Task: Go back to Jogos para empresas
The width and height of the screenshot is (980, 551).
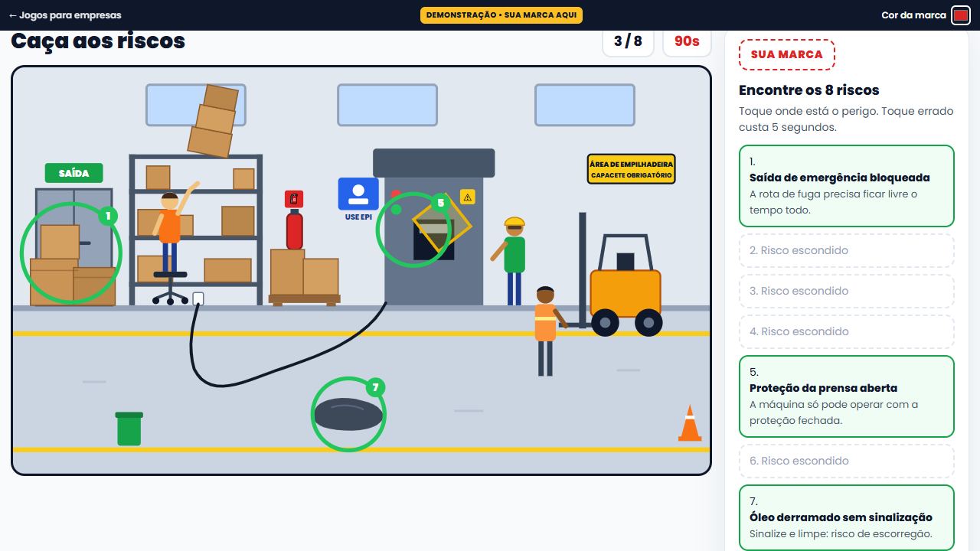Action: pyautogui.click(x=65, y=15)
